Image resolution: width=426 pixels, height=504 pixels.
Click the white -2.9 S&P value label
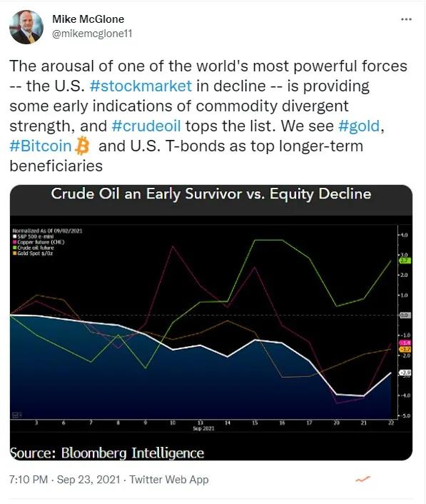pos(405,373)
